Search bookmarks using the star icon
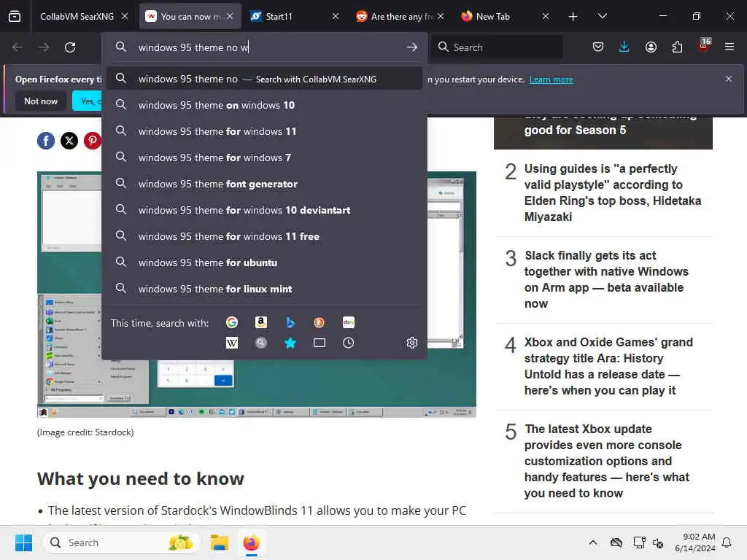The width and height of the screenshot is (747, 560). pyautogui.click(x=290, y=343)
